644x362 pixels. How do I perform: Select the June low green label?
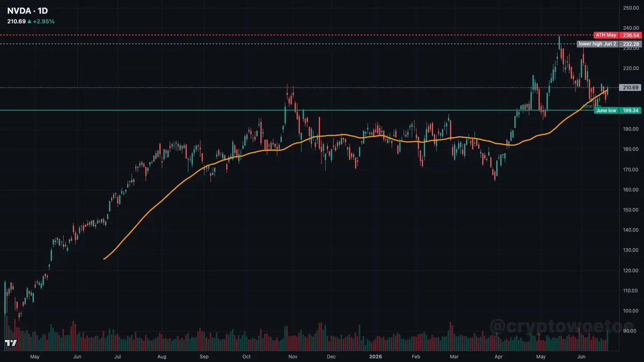[x=606, y=110]
